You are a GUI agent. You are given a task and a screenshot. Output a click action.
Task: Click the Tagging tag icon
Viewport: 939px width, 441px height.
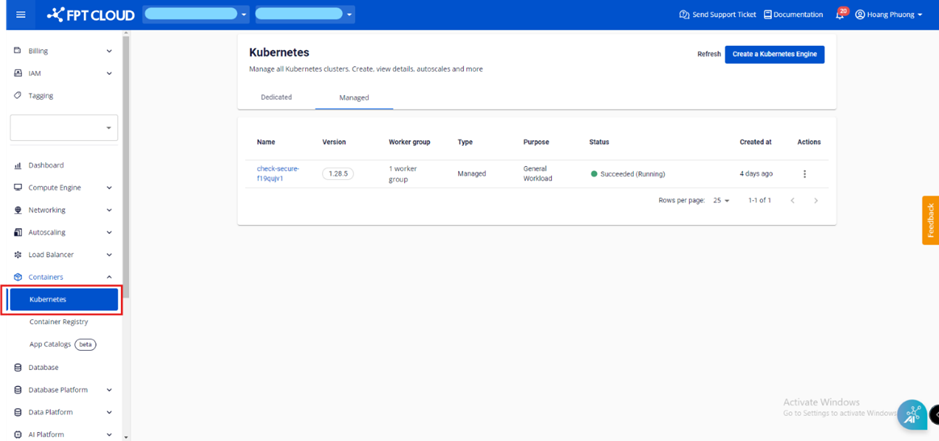coord(18,96)
